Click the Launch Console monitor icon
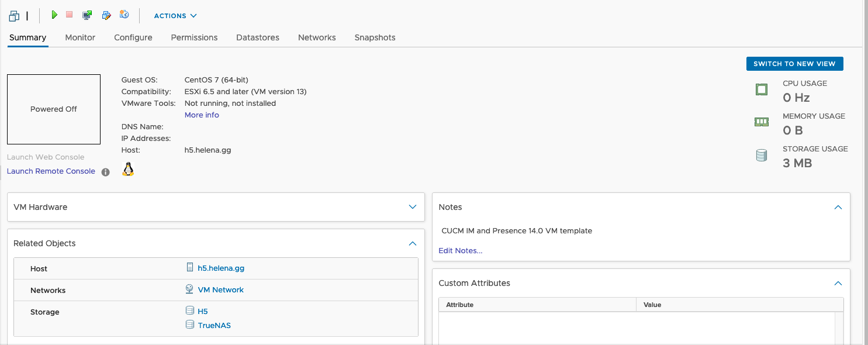868x345 pixels. point(87,15)
